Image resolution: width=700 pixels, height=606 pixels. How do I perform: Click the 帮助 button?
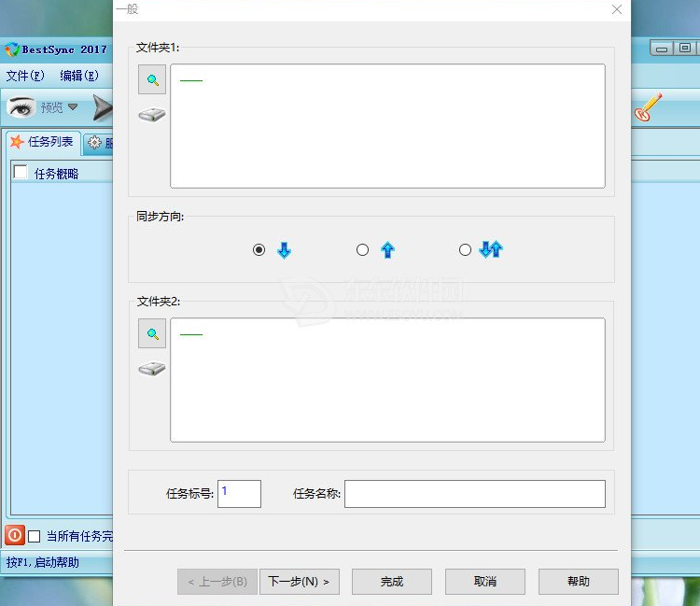tap(579, 582)
